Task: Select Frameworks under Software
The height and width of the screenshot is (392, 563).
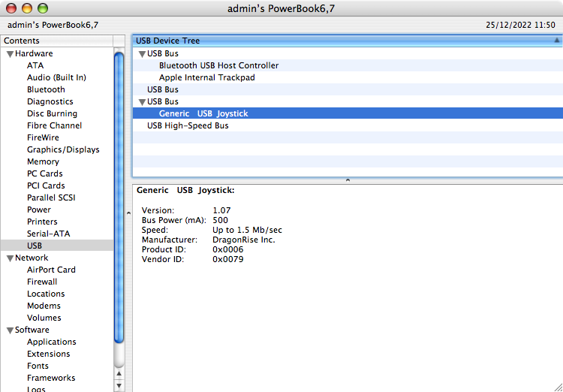Action: pyautogui.click(x=51, y=378)
